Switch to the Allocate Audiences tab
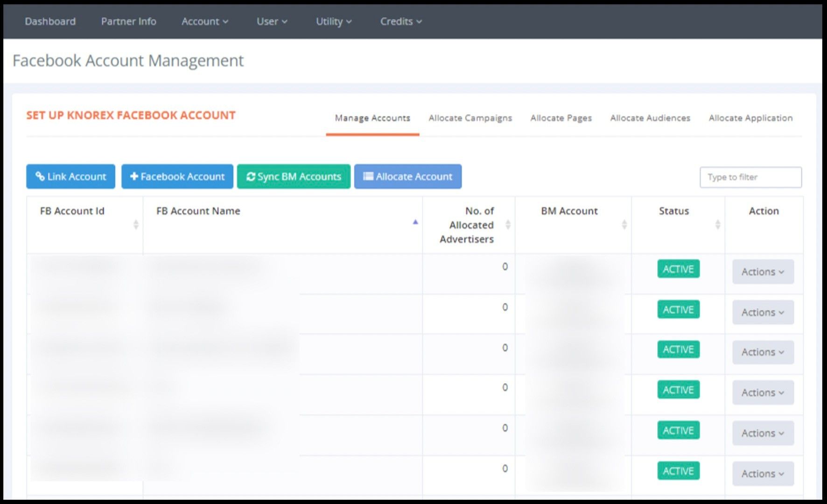Image resolution: width=827 pixels, height=504 pixels. pyautogui.click(x=650, y=118)
